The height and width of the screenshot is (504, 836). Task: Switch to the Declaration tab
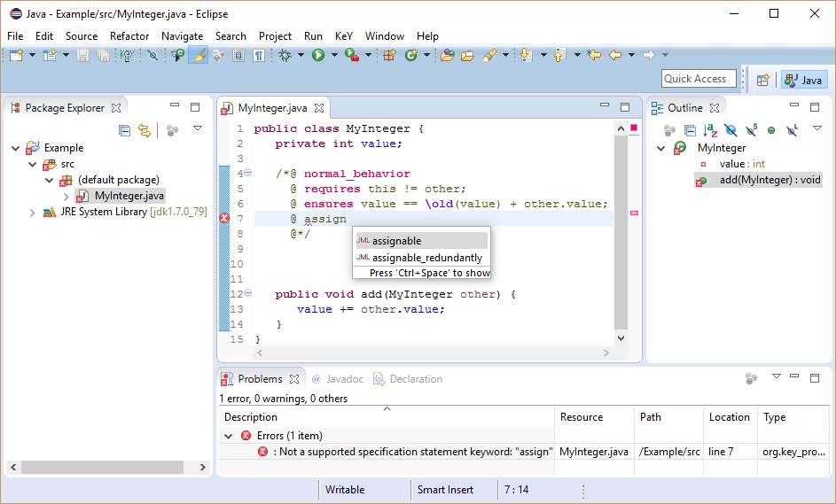click(409, 379)
